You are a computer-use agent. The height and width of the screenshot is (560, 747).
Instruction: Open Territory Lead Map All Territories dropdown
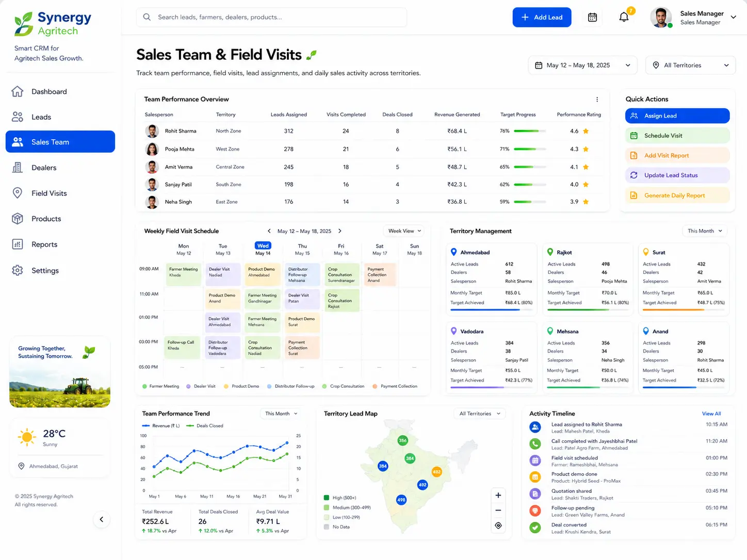(x=480, y=414)
